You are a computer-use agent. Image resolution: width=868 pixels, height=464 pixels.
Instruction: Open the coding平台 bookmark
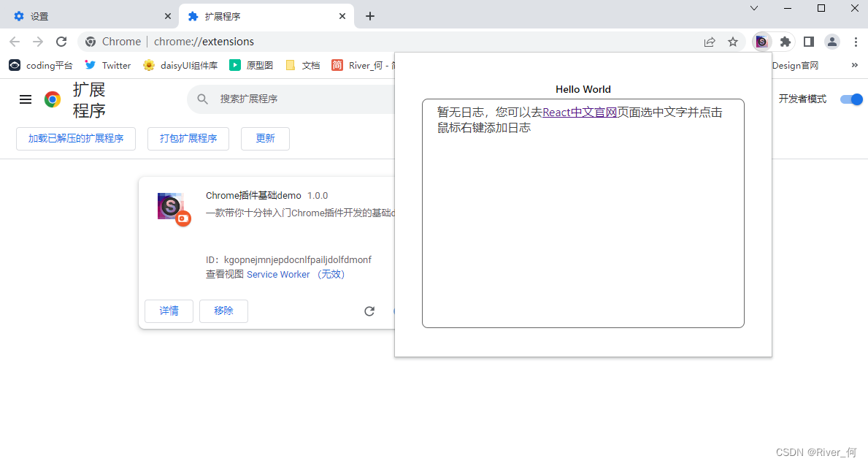[41, 66]
